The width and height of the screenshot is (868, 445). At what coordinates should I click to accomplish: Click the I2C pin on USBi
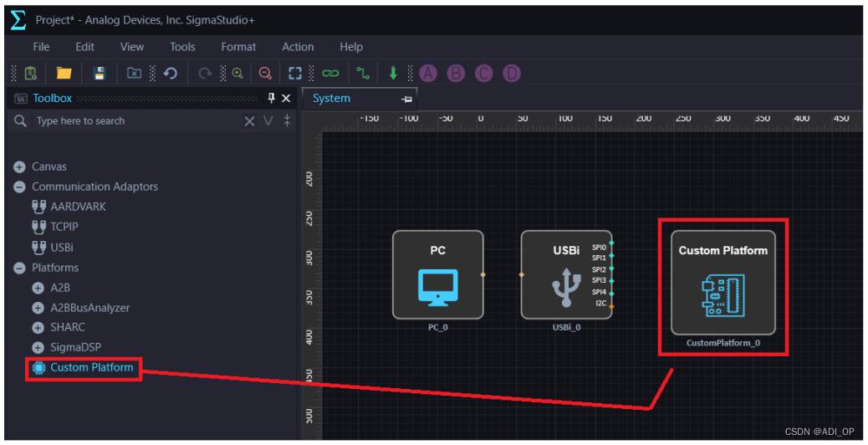pyautogui.click(x=611, y=306)
